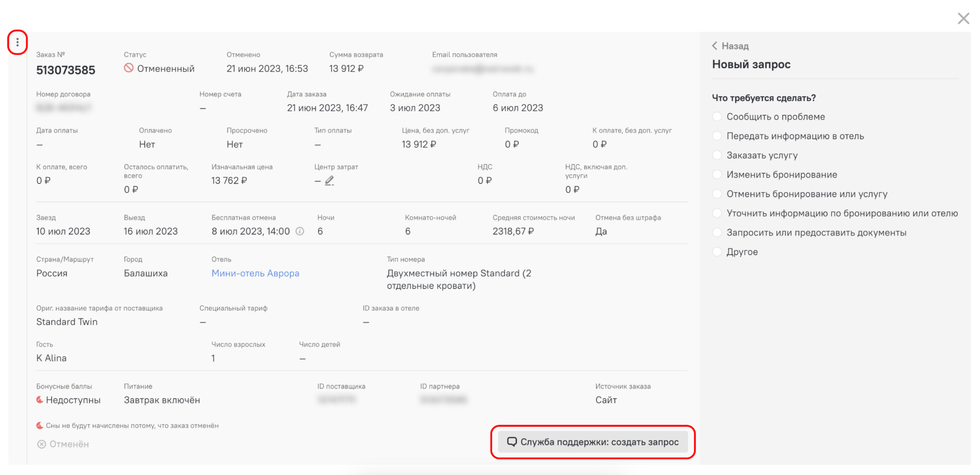Image resolution: width=980 pixels, height=475 pixels.
Task: Click the bonus points icon beside Недоступны
Action: coord(40,400)
